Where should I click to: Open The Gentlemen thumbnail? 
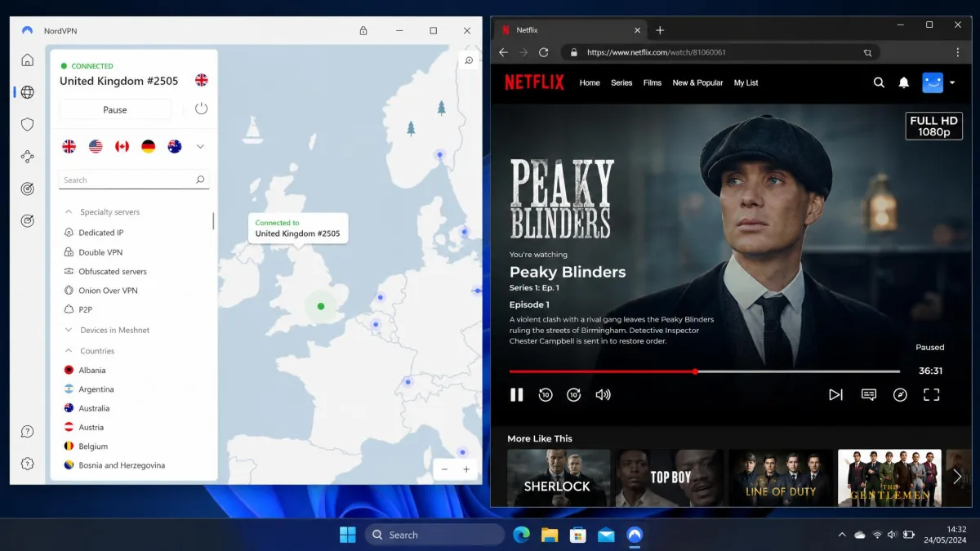[889, 478]
